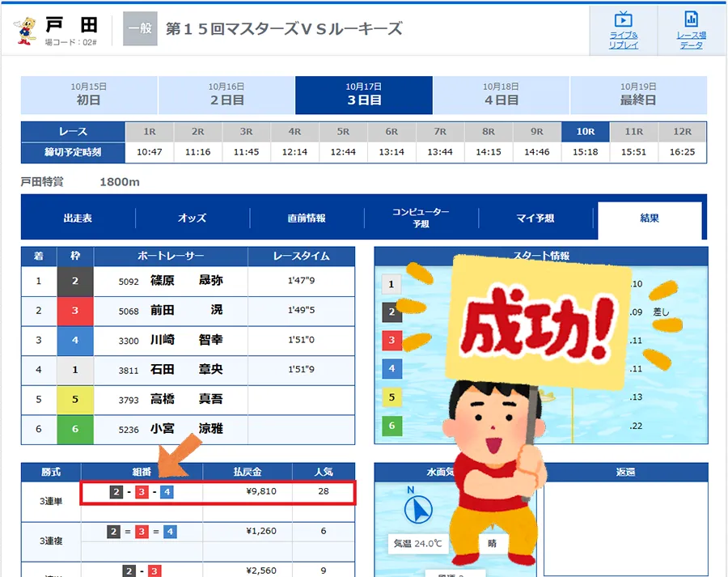Screen dimensions: 728x577
Task: Click the 15:18 deadline time cell
Action: pyautogui.click(x=586, y=152)
